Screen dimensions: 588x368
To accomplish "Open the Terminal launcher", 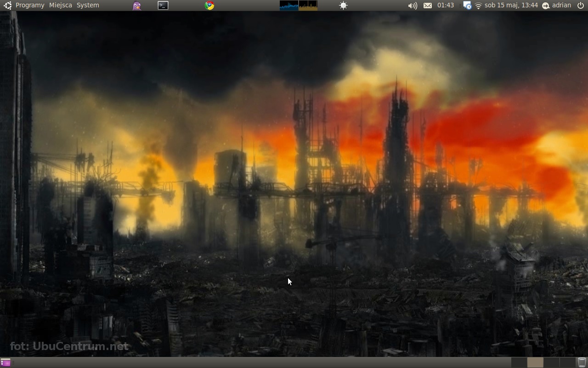I will (x=163, y=6).
